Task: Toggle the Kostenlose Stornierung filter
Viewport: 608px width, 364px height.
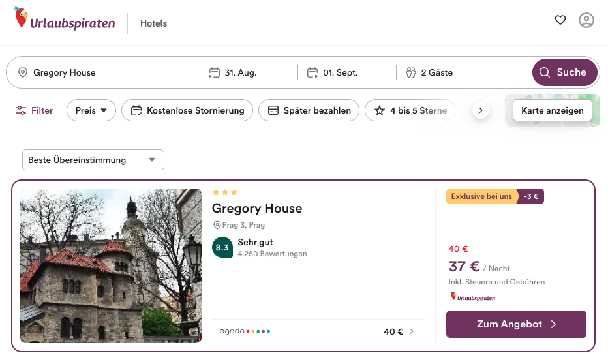Action: [x=187, y=110]
